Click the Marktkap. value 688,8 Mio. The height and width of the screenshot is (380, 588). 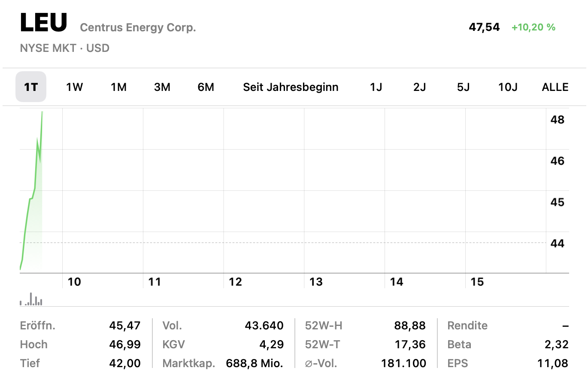(x=255, y=364)
